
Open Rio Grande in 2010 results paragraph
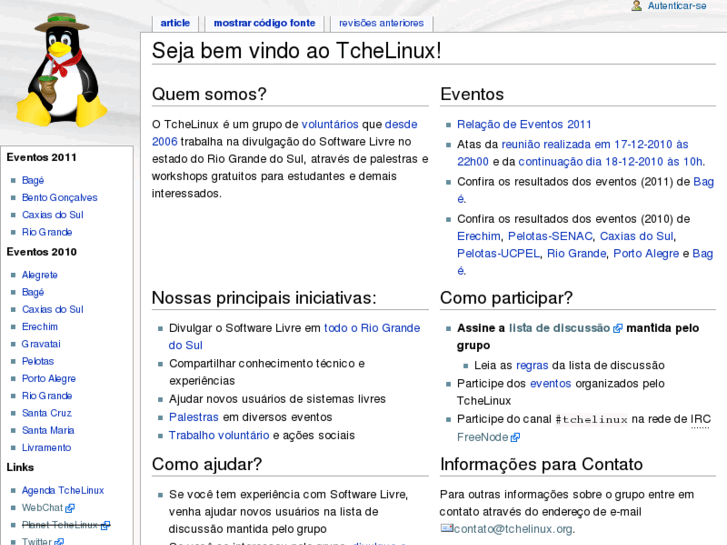point(576,253)
